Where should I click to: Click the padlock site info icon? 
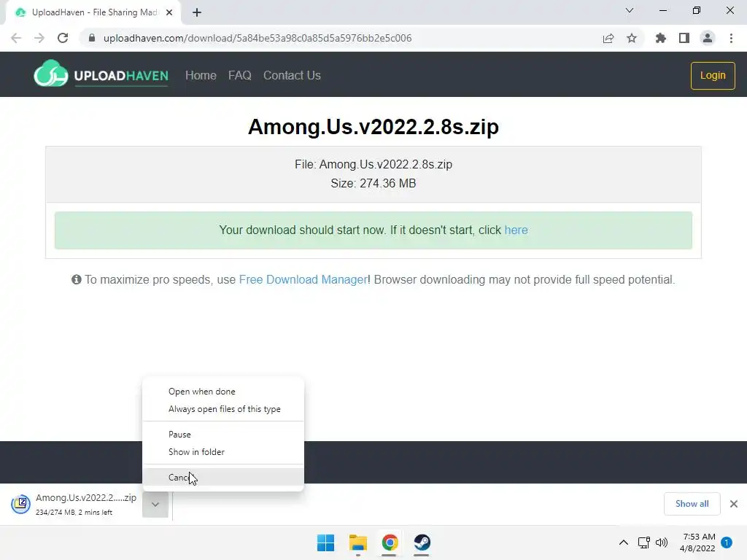(x=92, y=38)
